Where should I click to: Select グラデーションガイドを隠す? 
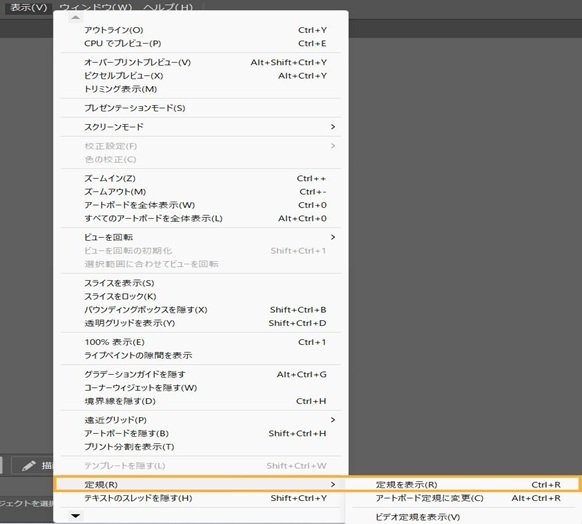click(201, 374)
